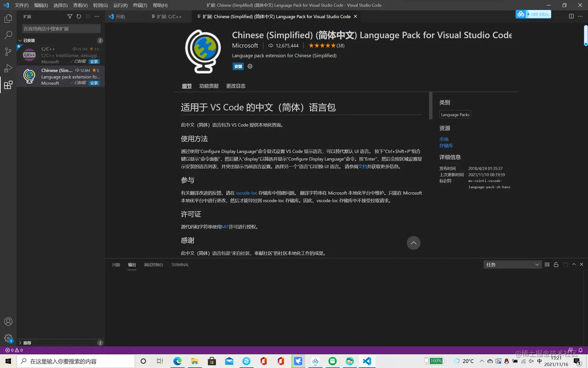Open the Explorer view in activity bar
The image size is (588, 368).
click(8, 18)
